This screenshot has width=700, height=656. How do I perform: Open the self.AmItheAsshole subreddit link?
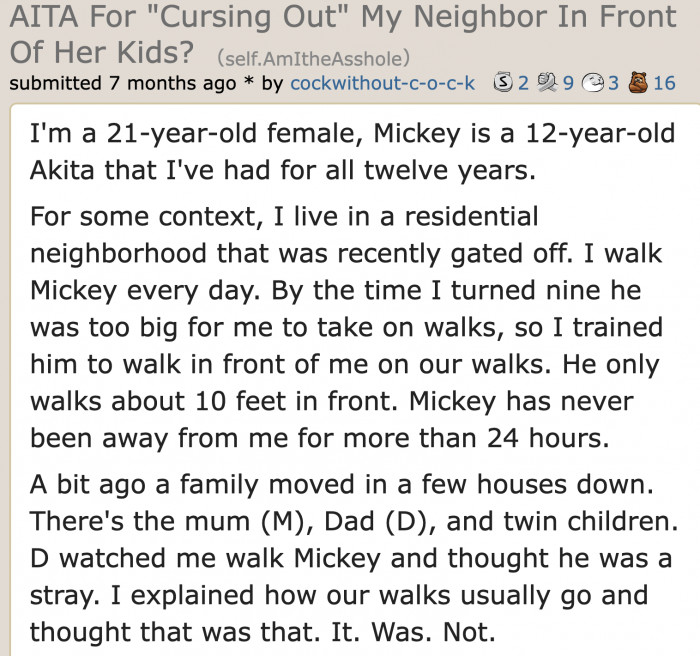tap(313, 58)
